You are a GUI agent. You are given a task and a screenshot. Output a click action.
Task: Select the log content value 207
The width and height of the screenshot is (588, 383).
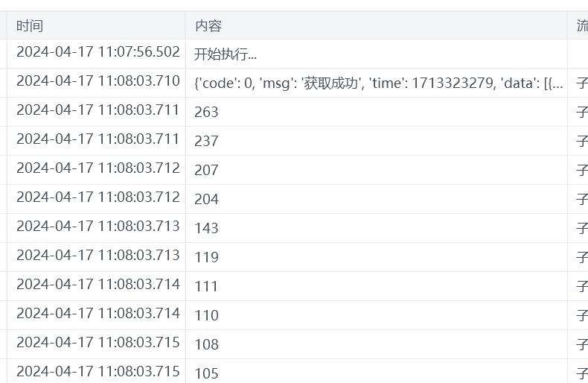pos(206,170)
